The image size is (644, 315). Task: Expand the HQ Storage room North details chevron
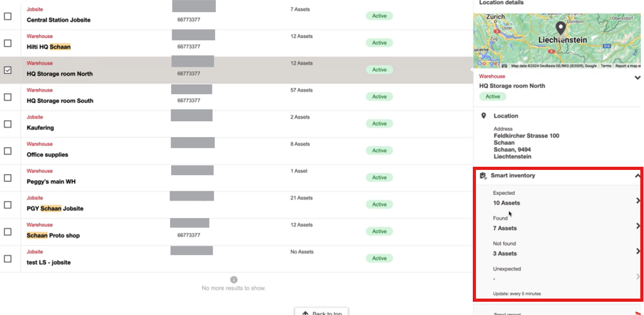[638, 78]
